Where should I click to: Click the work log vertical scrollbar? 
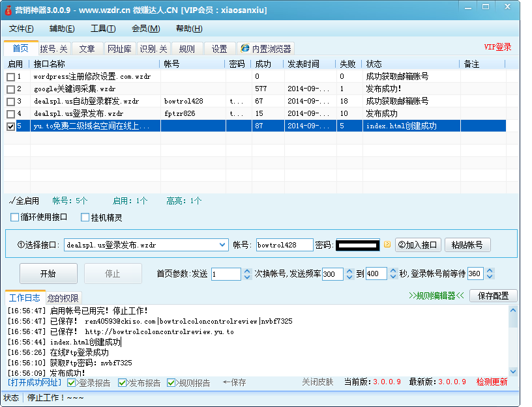coord(513,339)
